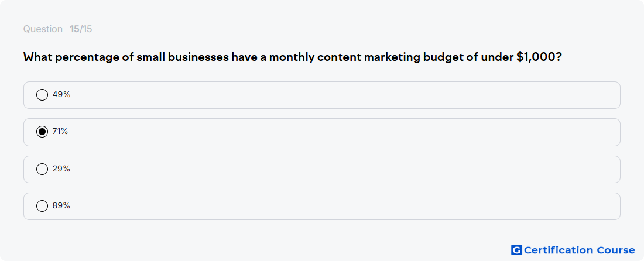Screen dimensions: 644x261
Task: Click the 71% answer text label
Action: click(x=60, y=131)
